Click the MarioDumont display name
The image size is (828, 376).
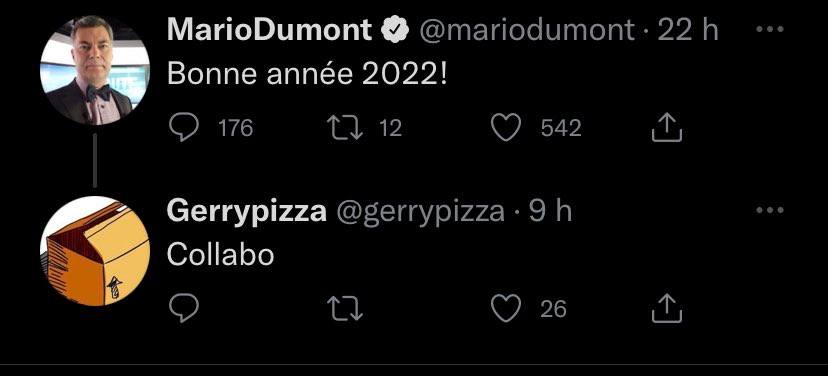[x=270, y=30]
